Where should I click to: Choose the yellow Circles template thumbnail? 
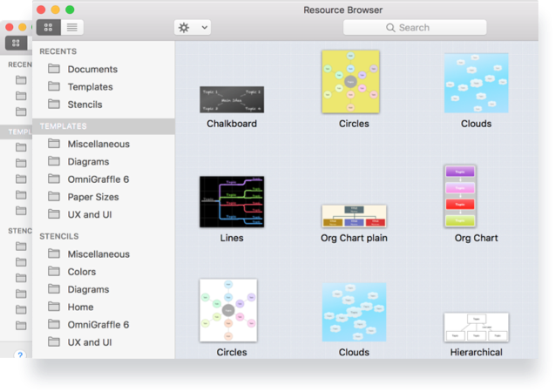[x=350, y=82]
